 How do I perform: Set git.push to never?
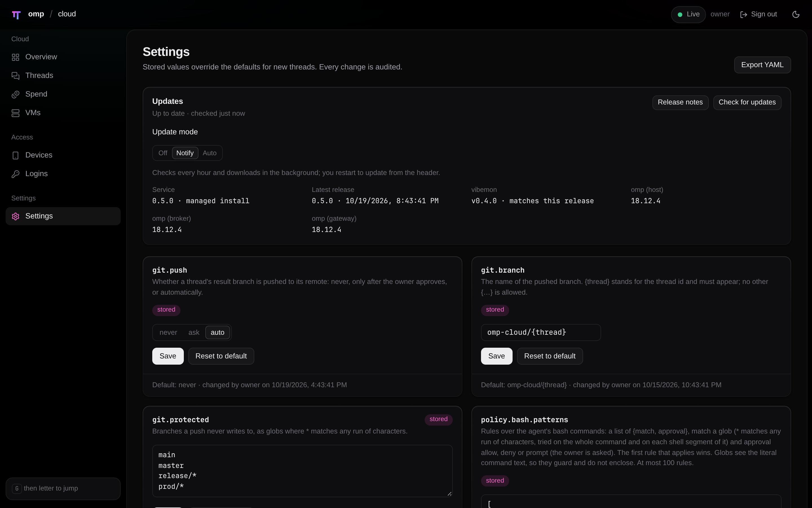tap(168, 332)
